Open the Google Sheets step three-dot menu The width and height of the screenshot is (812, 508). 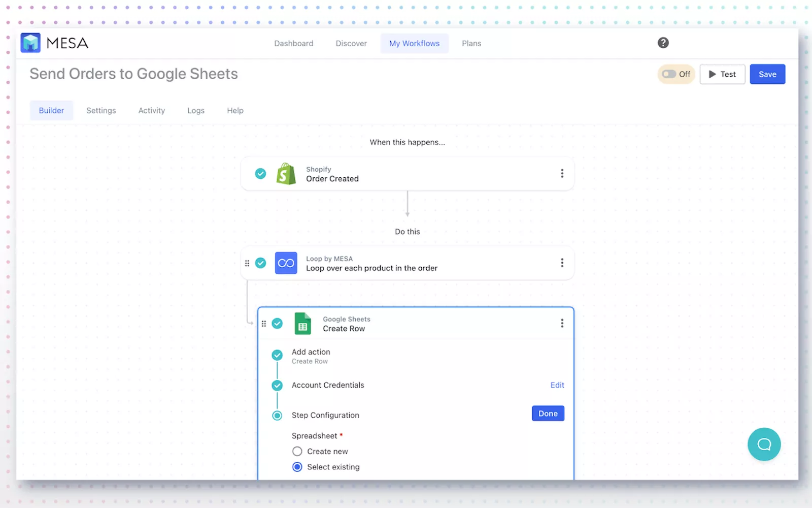(562, 324)
